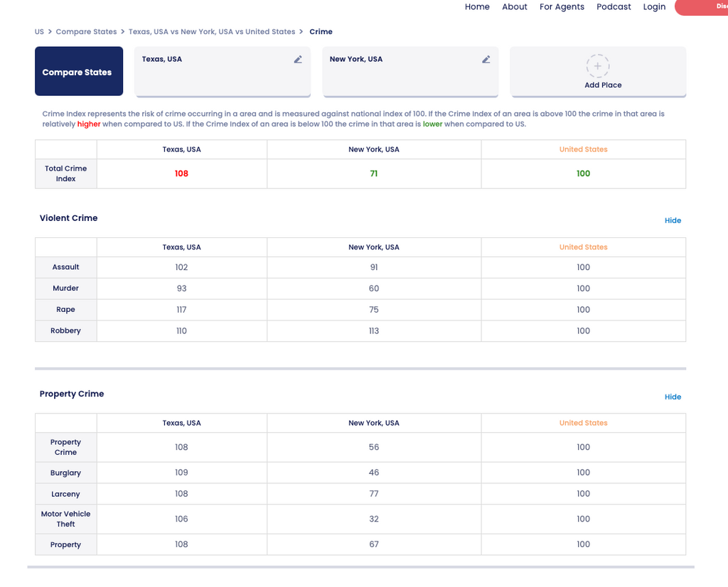Click the Login link
728x587 pixels.
point(654,7)
